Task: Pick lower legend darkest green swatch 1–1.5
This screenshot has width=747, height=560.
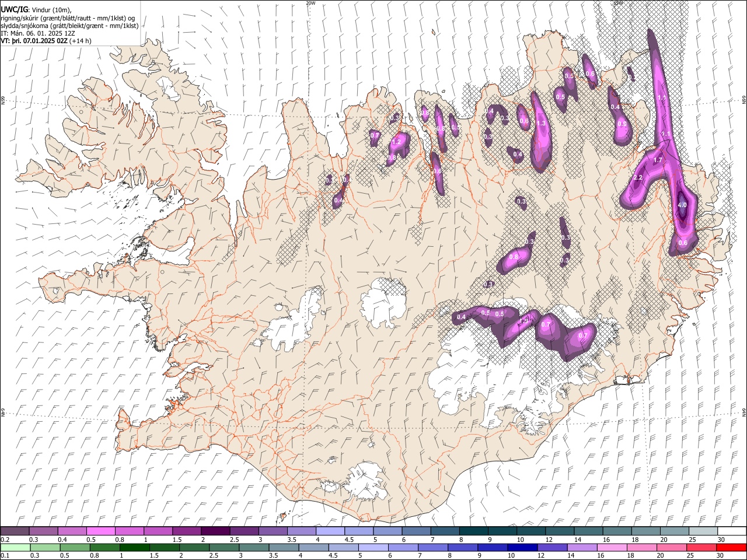Action: pos(134,548)
